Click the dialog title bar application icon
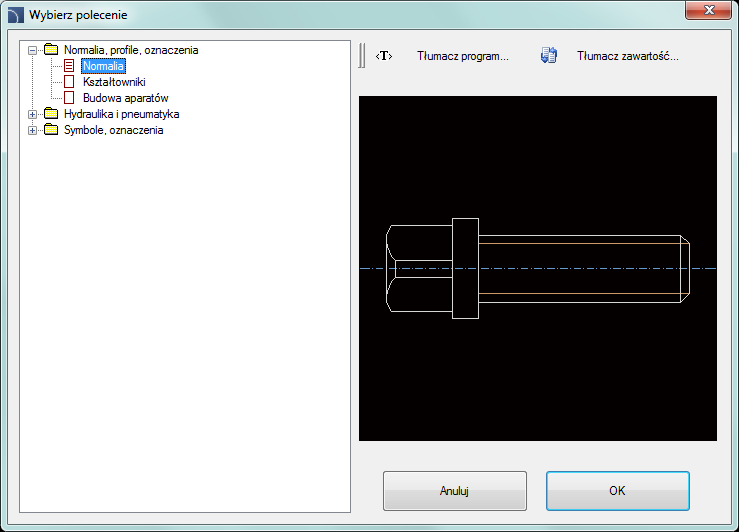 tap(16, 15)
